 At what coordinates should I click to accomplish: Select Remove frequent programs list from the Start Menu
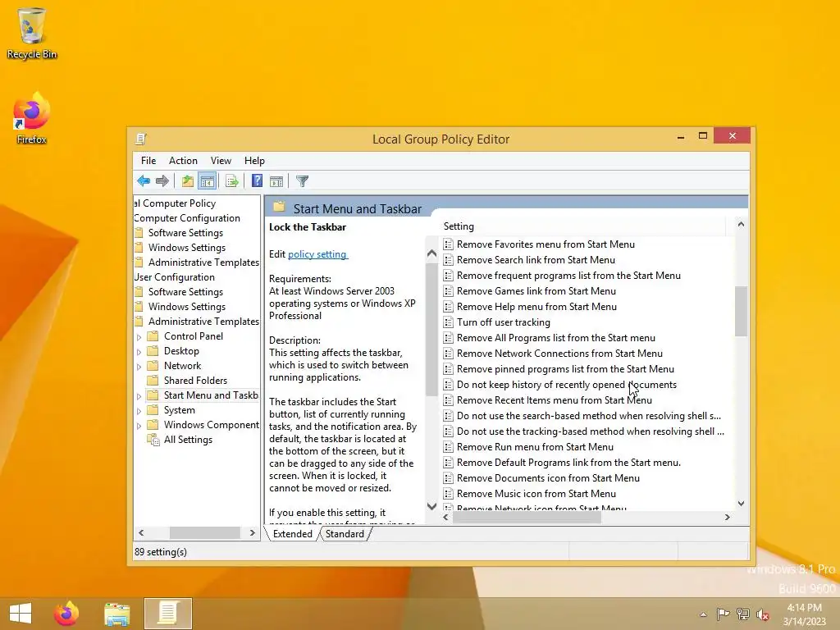tap(568, 276)
